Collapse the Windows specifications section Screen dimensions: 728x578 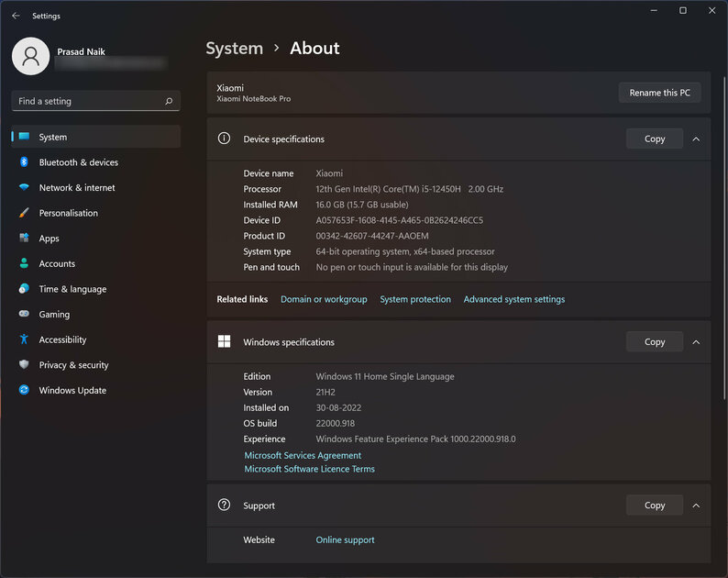(x=696, y=342)
